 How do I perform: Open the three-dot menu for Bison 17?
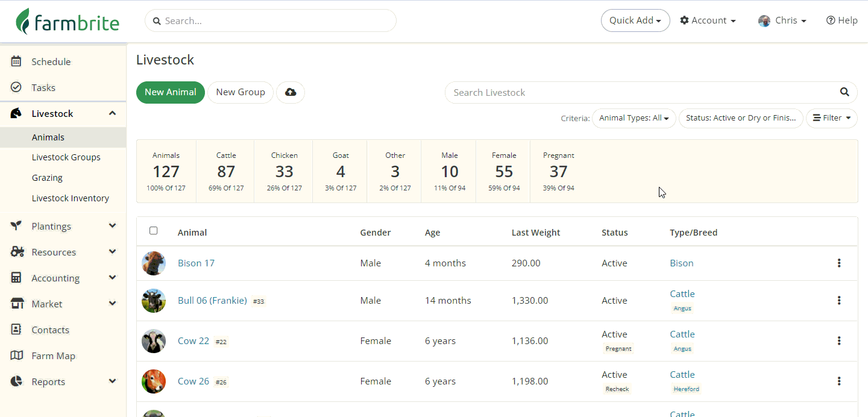coord(838,263)
